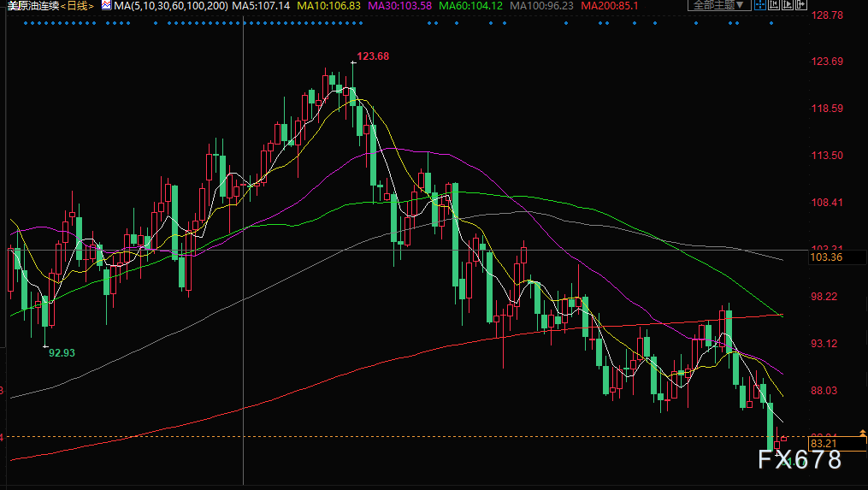
Task: Click the 118.59 axis price label
Action: pos(827,108)
